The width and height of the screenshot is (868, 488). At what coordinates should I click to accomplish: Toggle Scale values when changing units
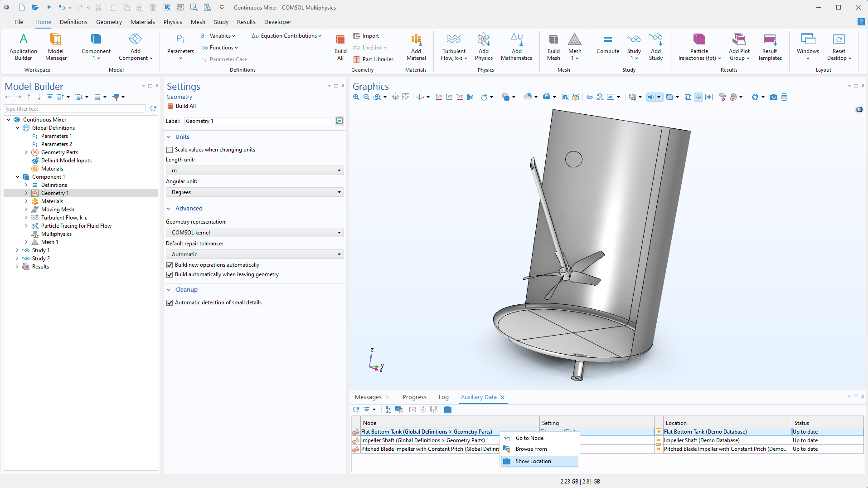click(170, 150)
